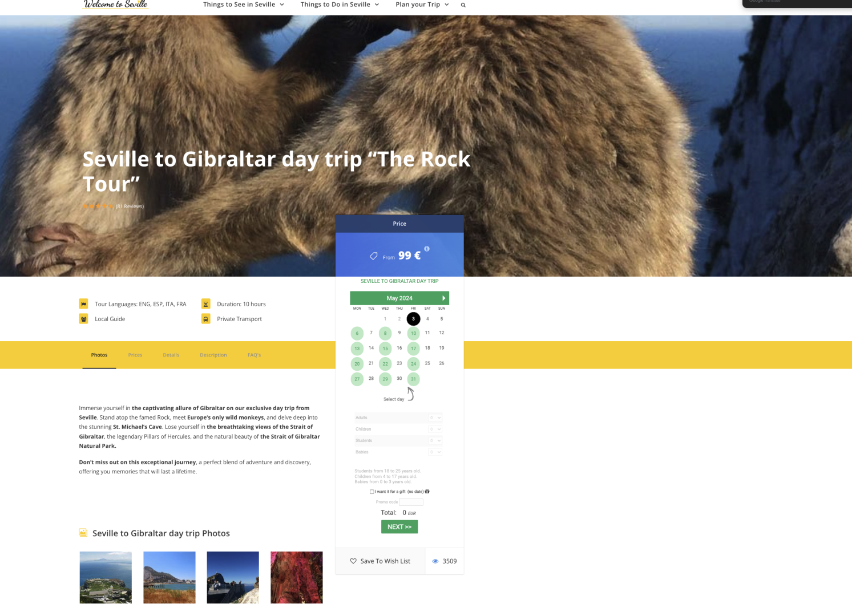The image size is (852, 616).
Task: Click the Private Transport text
Action: click(x=240, y=319)
